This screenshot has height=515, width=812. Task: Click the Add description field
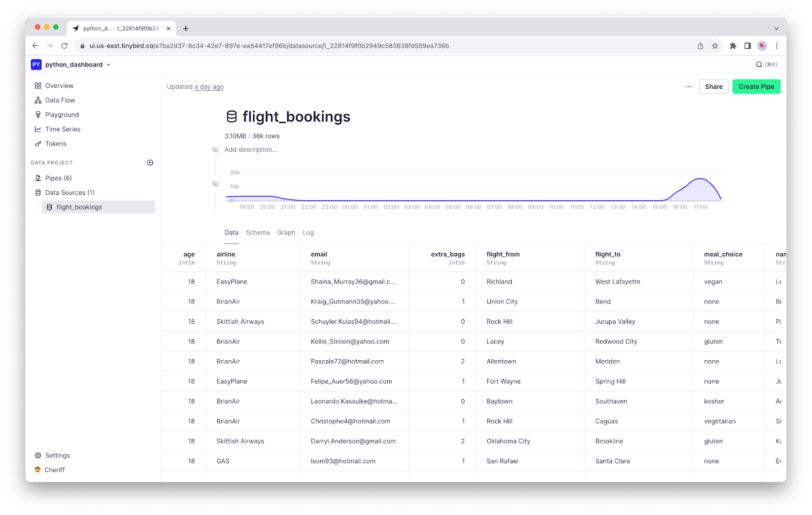[251, 150]
